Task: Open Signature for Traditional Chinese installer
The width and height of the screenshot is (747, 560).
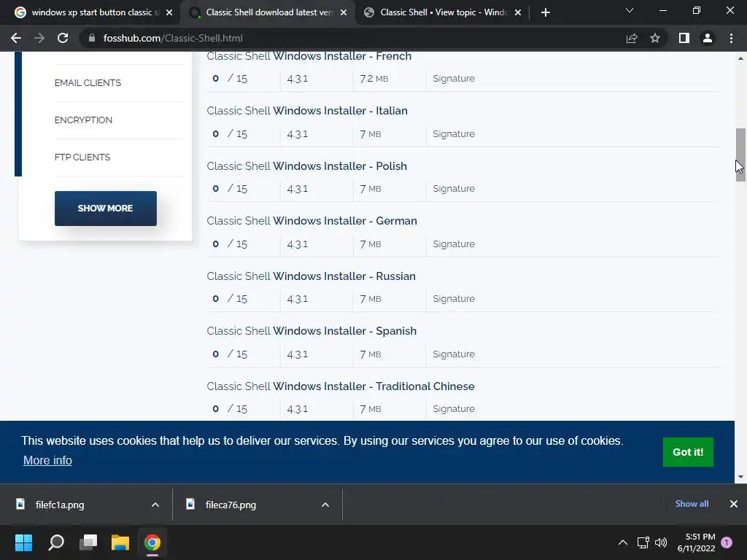Action: (x=454, y=408)
